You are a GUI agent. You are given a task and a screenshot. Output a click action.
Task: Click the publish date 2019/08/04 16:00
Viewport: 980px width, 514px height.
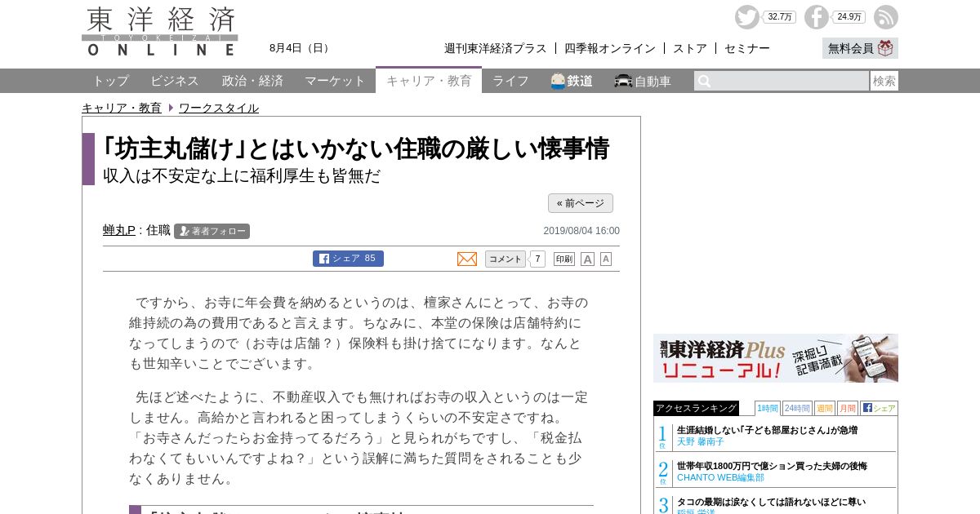pos(581,231)
